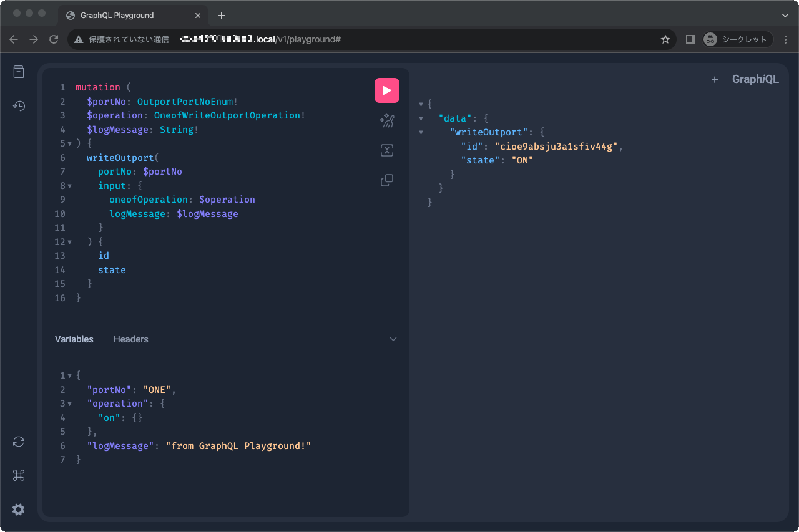Click the browser forward arrow
Image resolution: width=799 pixels, height=532 pixels.
tap(34, 39)
